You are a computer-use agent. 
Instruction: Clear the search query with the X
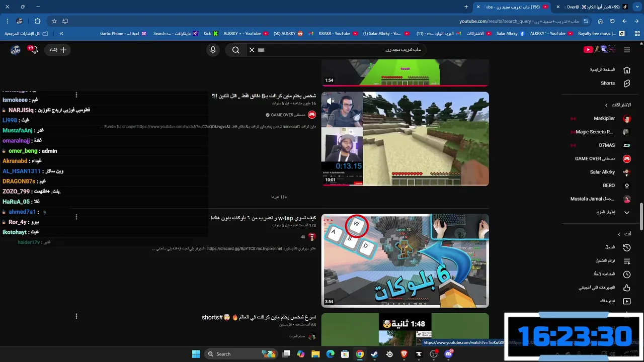pyautogui.click(x=252, y=50)
